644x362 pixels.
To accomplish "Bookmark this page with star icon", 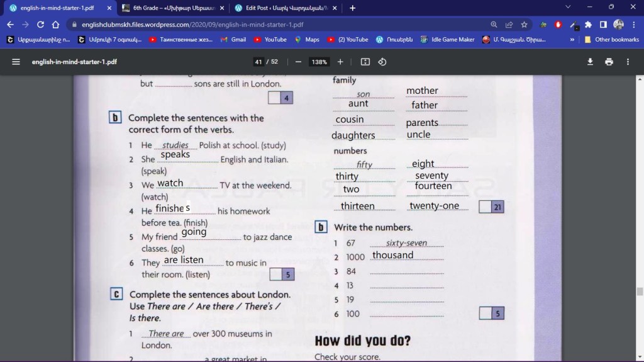I will [525, 25].
